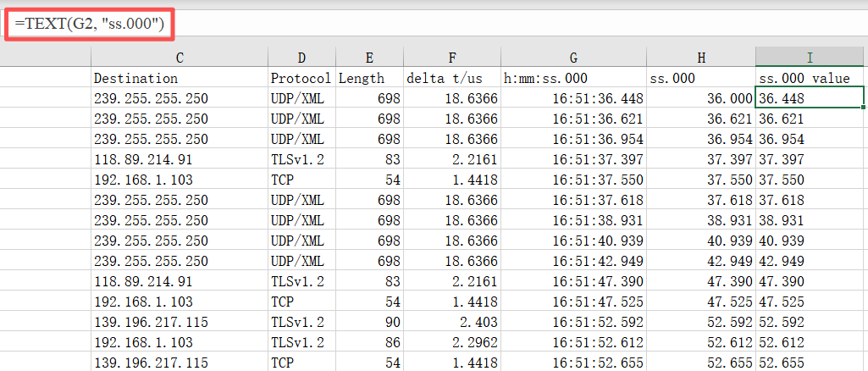Click the 2.403 delta cell
The height and width of the screenshot is (371, 868).
[451, 321]
